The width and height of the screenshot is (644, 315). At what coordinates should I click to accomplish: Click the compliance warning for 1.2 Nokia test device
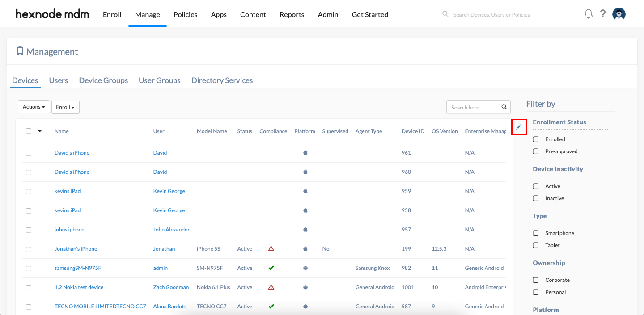point(271,287)
